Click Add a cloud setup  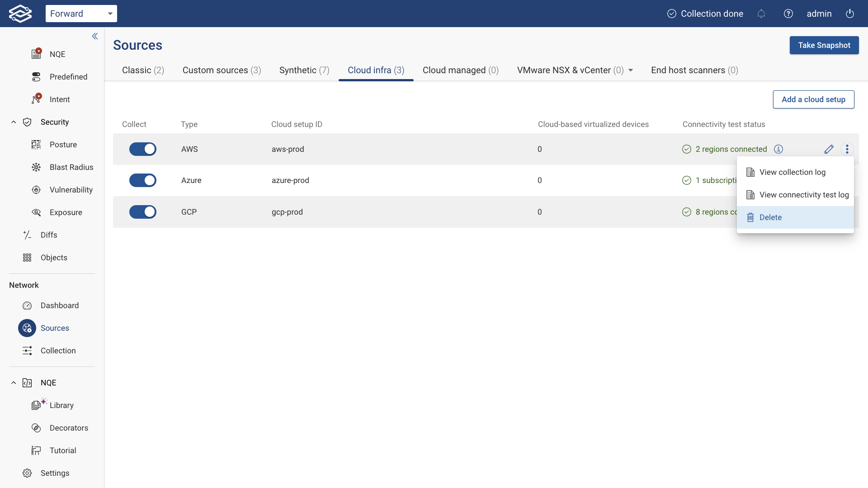(x=813, y=99)
